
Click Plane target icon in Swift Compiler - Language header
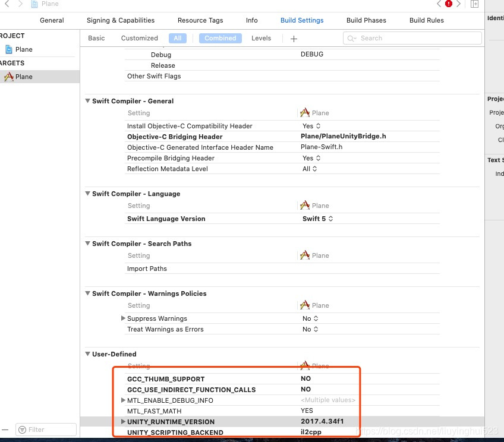click(x=305, y=206)
